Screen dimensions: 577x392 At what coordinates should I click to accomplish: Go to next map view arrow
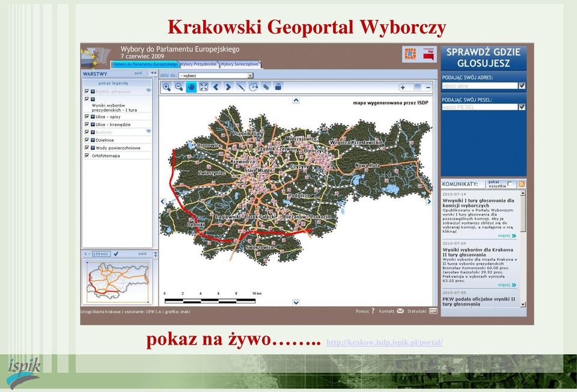[228, 87]
